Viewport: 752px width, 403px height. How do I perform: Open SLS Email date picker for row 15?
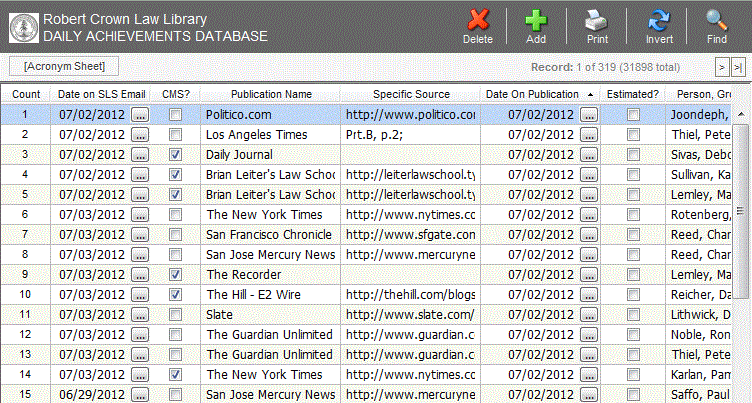tap(140, 394)
